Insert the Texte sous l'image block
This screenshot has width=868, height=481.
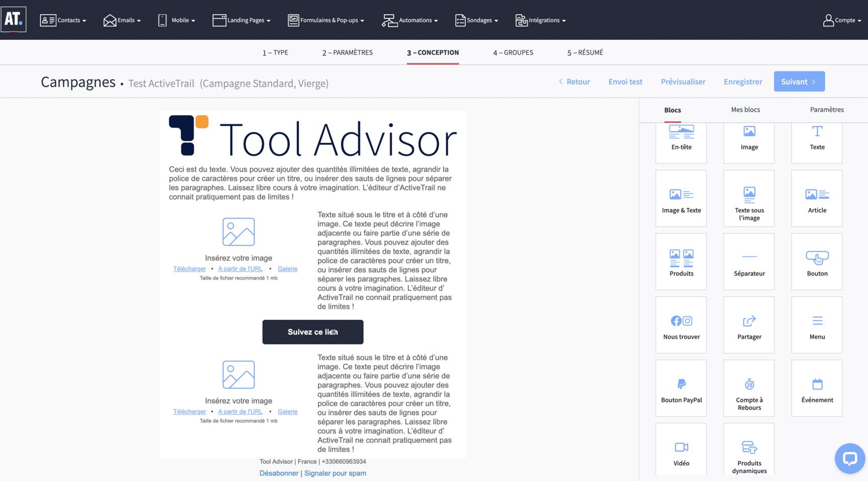[749, 198]
